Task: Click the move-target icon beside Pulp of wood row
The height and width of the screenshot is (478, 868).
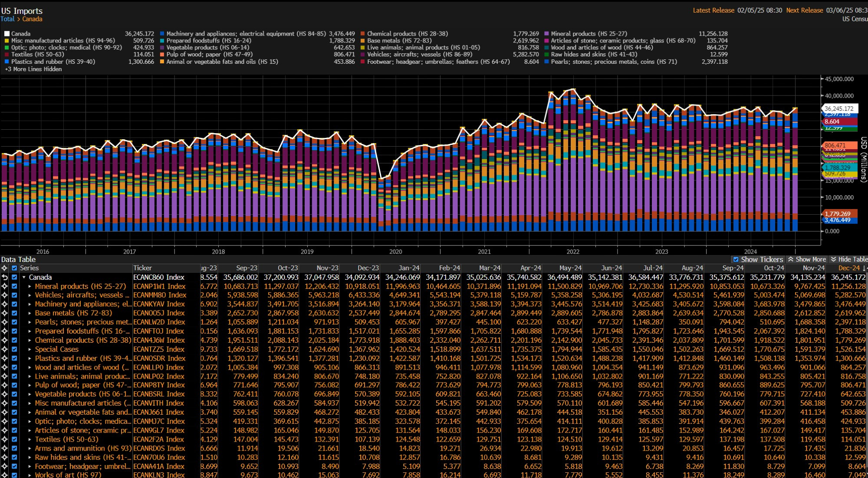Action: pyautogui.click(x=5, y=385)
